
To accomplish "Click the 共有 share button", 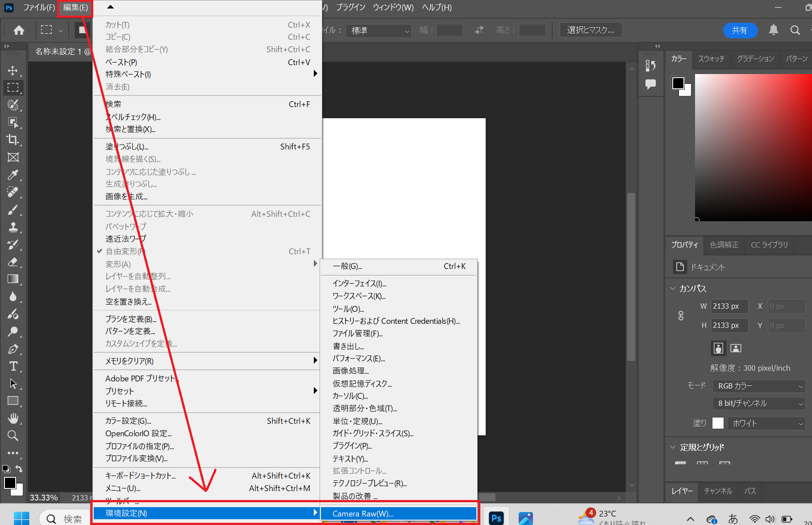I will point(740,30).
